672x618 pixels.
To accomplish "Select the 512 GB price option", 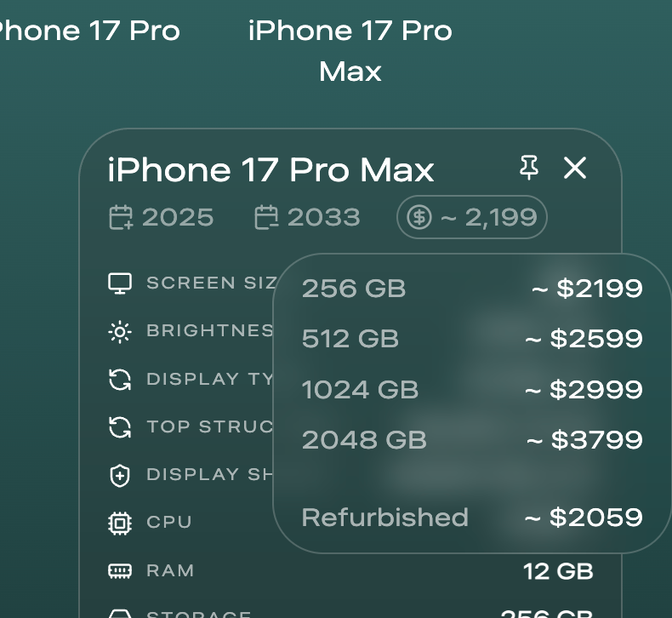I will [x=471, y=339].
